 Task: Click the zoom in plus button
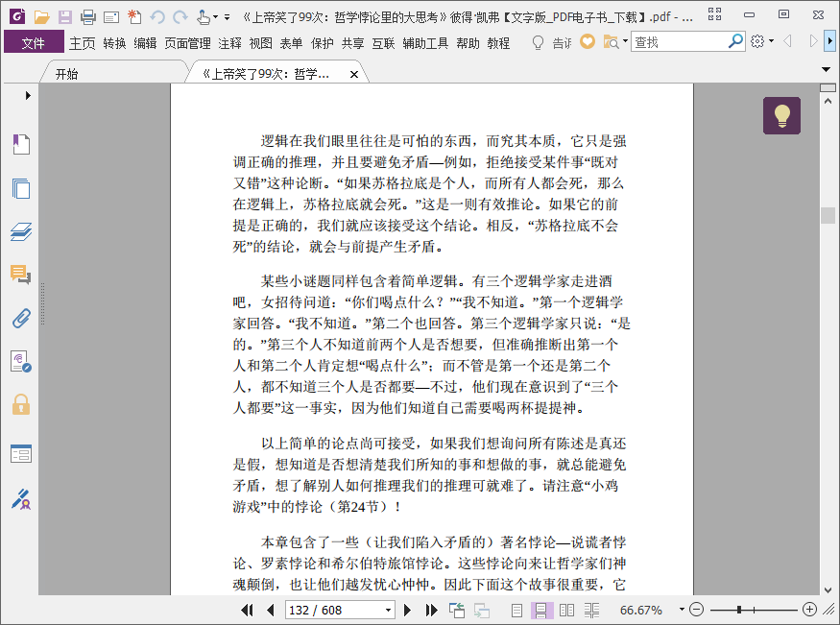pos(809,610)
